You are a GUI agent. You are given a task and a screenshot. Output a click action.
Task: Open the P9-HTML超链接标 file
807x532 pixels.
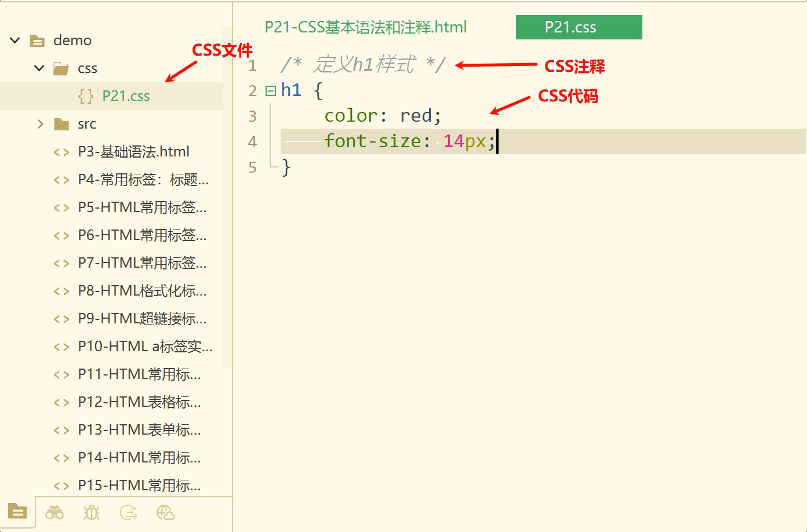click(142, 319)
